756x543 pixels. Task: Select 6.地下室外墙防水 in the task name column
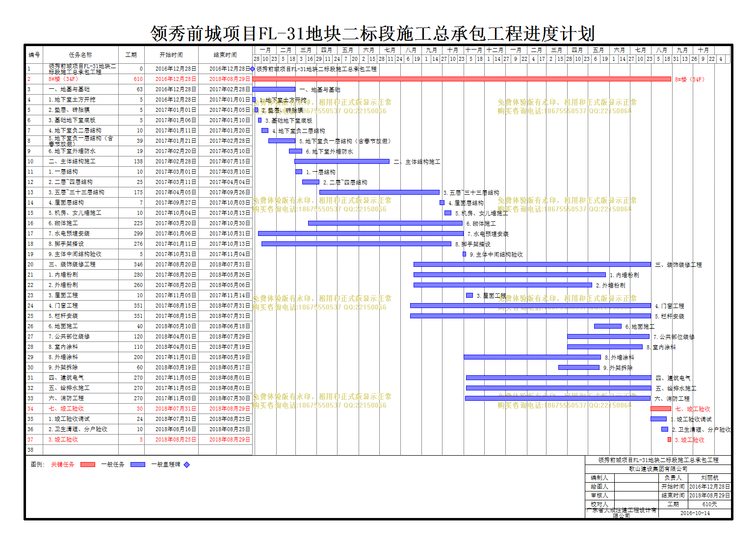tap(72, 151)
